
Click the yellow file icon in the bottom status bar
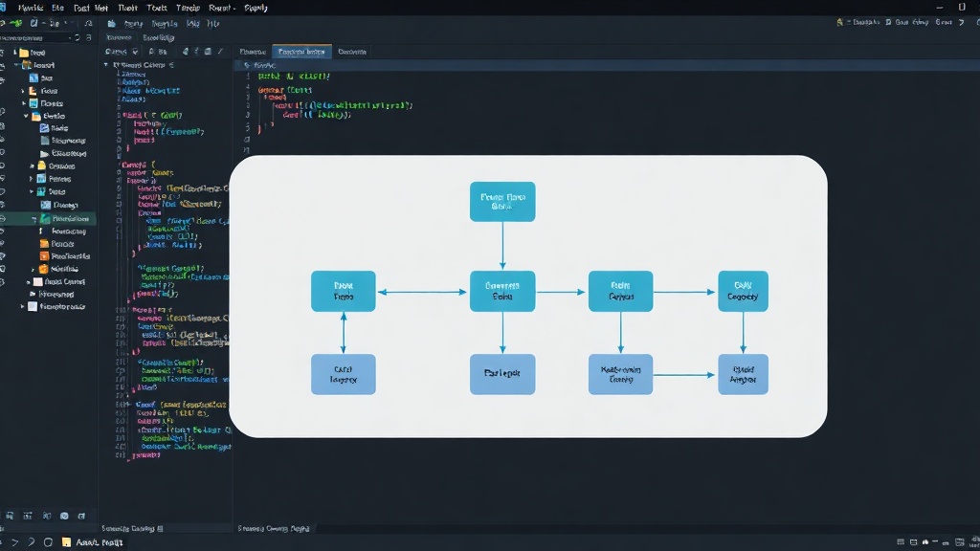[66, 542]
